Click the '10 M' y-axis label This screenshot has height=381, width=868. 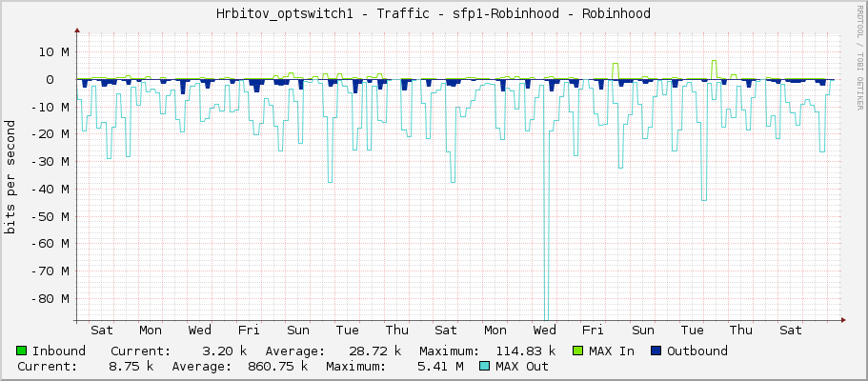53,52
